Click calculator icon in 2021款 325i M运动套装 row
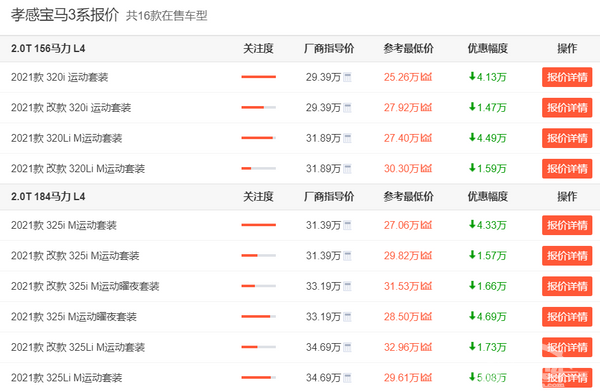 pyautogui.click(x=347, y=225)
